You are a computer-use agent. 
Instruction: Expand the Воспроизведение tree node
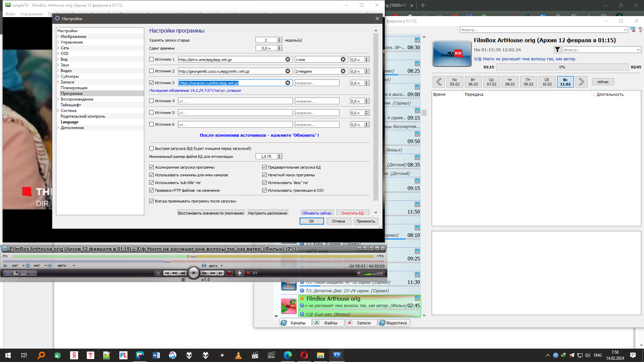point(58,99)
